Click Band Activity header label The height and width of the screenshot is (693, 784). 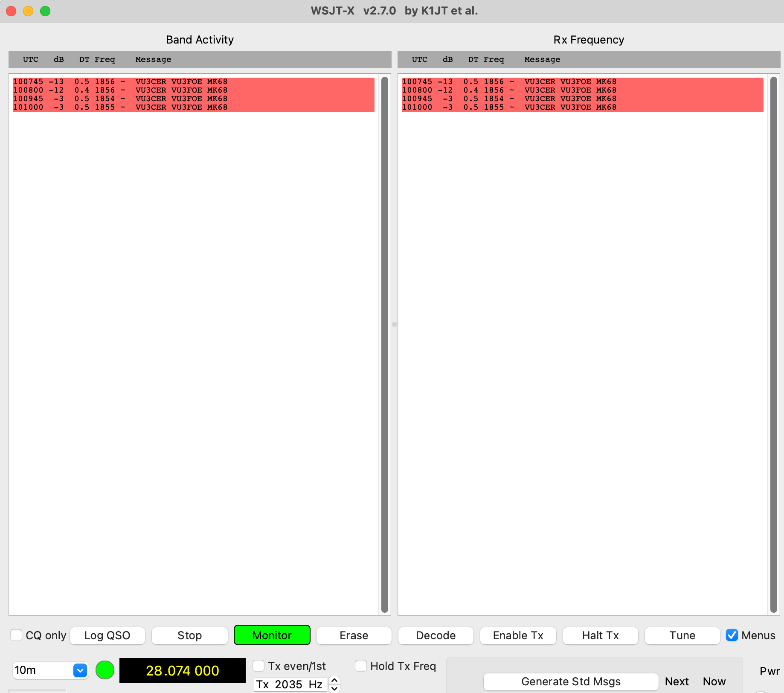(x=200, y=40)
